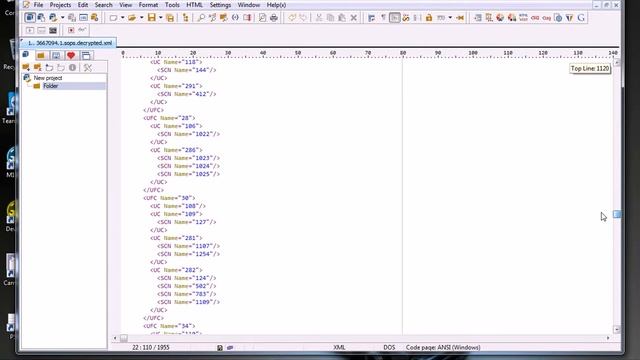Click the copy icon
Viewport: 640px width, 360px height.
pos(330,18)
